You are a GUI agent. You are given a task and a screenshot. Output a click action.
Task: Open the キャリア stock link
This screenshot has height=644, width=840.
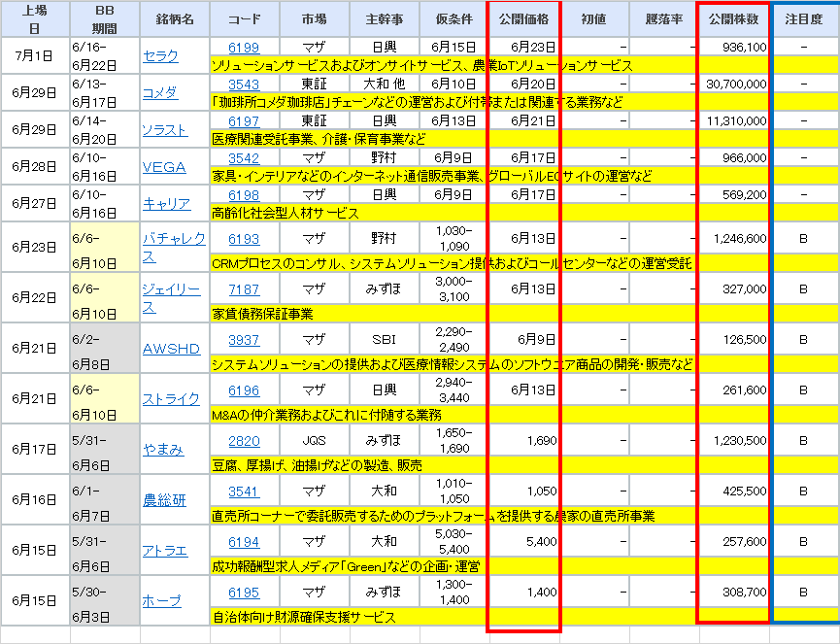[x=167, y=204]
